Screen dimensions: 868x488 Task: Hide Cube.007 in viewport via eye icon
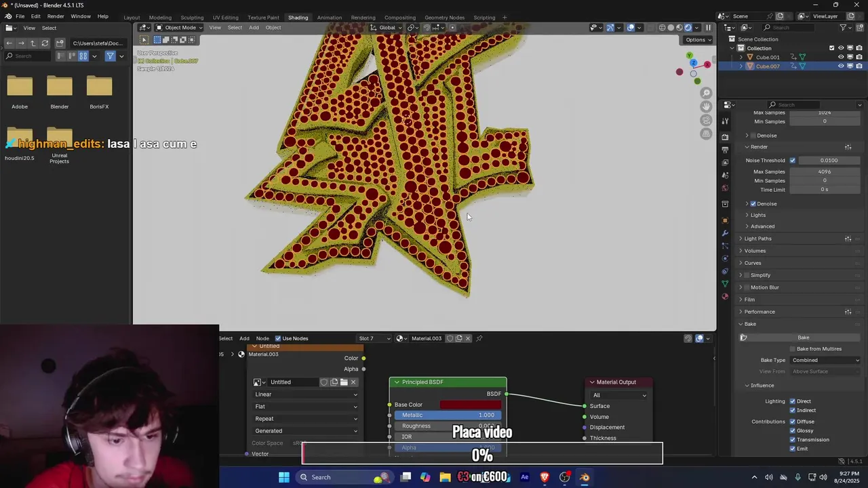[x=841, y=66]
